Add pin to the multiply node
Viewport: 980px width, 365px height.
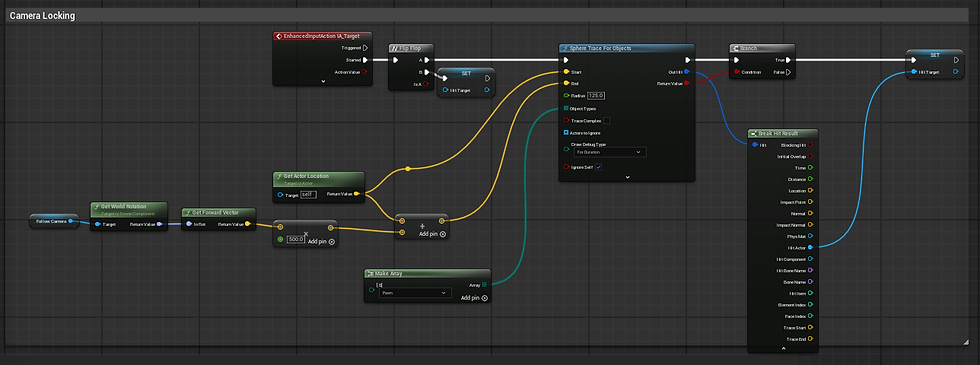(322, 242)
